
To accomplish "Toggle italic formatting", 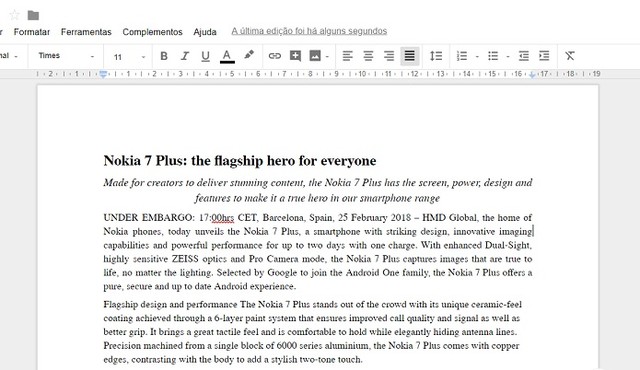I will (184, 56).
